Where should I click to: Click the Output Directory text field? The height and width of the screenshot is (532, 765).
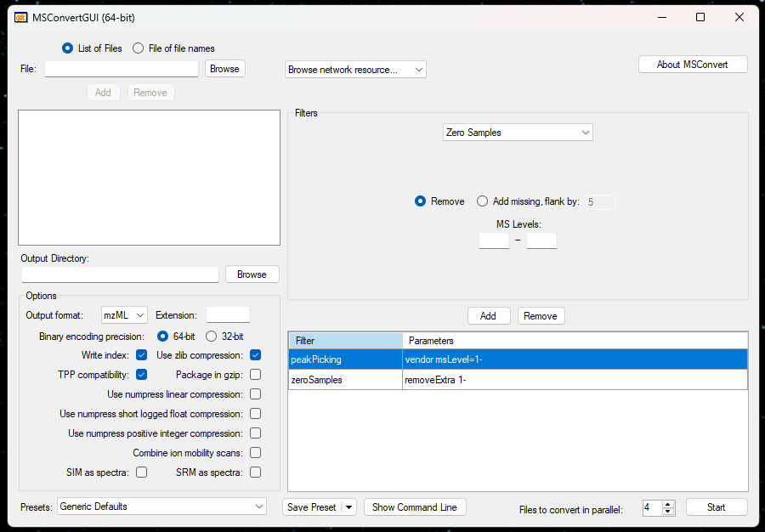[120, 274]
